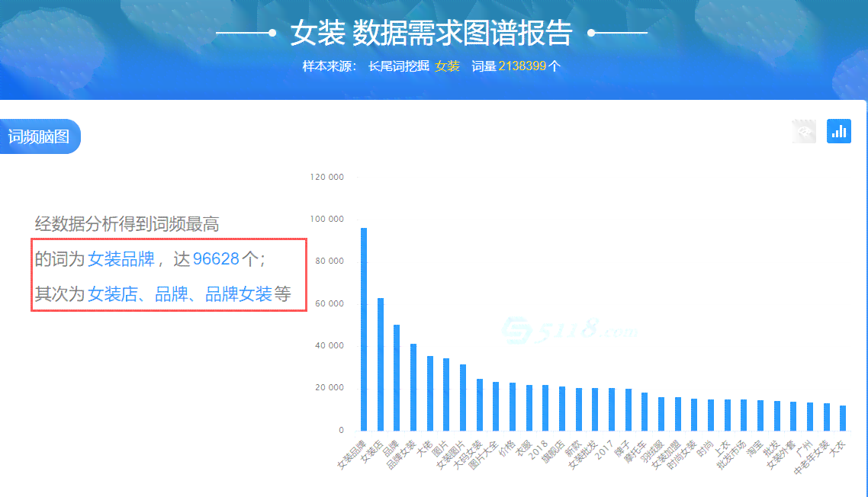Click the 新款 x-axis label

[x=572, y=448]
